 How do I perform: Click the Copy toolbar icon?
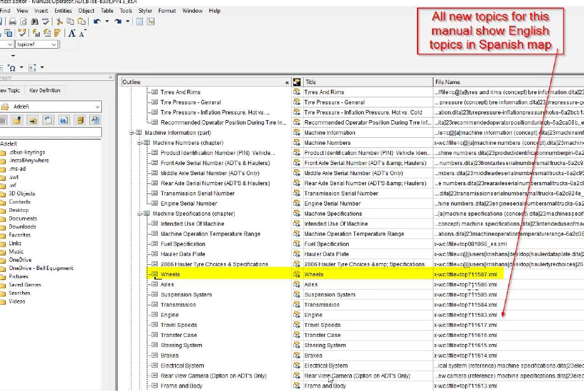(70, 21)
